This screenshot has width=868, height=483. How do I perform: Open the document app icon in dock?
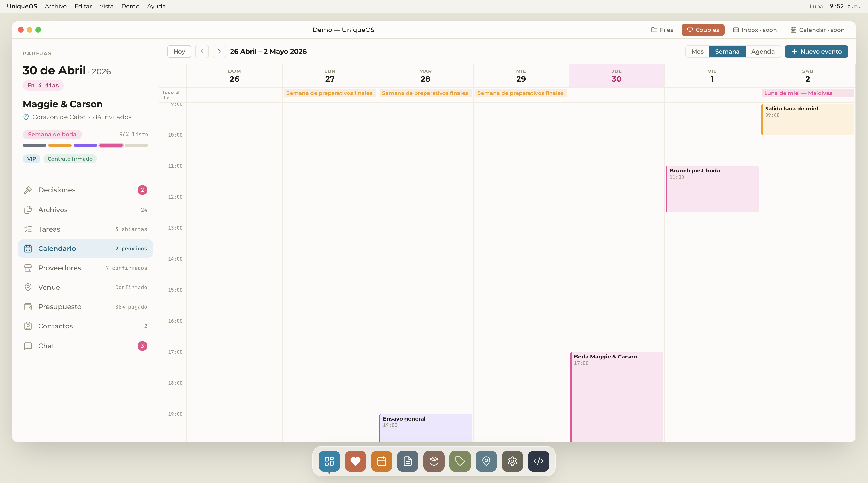click(x=408, y=461)
